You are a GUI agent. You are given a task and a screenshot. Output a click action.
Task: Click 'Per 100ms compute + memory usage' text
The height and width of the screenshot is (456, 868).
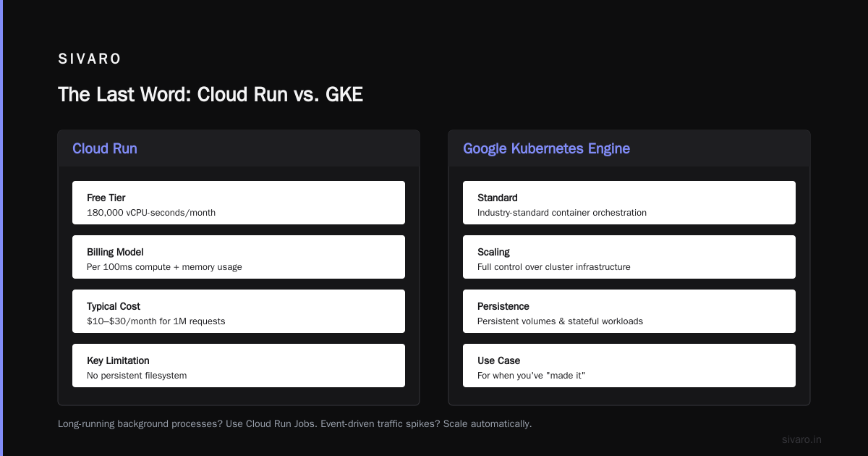pos(164,267)
